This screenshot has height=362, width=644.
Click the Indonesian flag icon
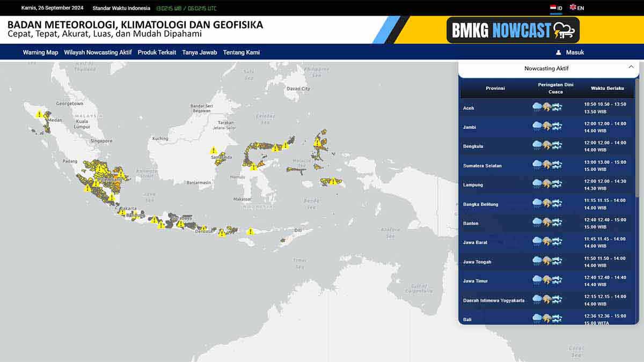[x=553, y=8]
